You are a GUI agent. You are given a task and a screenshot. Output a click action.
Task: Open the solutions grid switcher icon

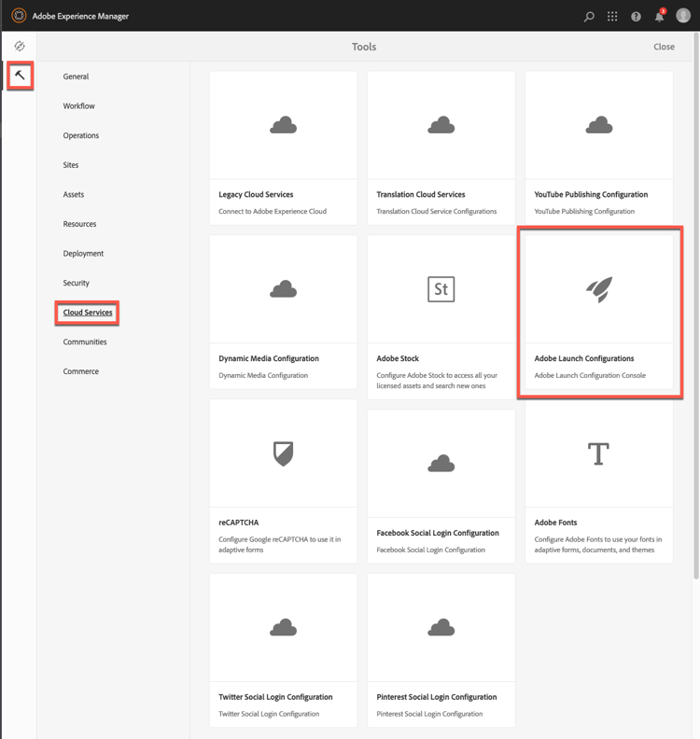click(612, 17)
